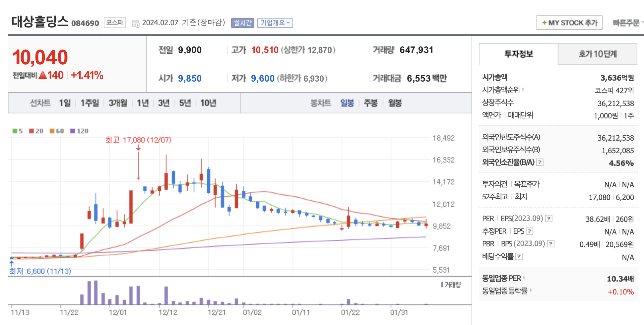Open the help icon next to PER EPS(2023.09)
This screenshot has width=644, height=325.
(x=549, y=219)
